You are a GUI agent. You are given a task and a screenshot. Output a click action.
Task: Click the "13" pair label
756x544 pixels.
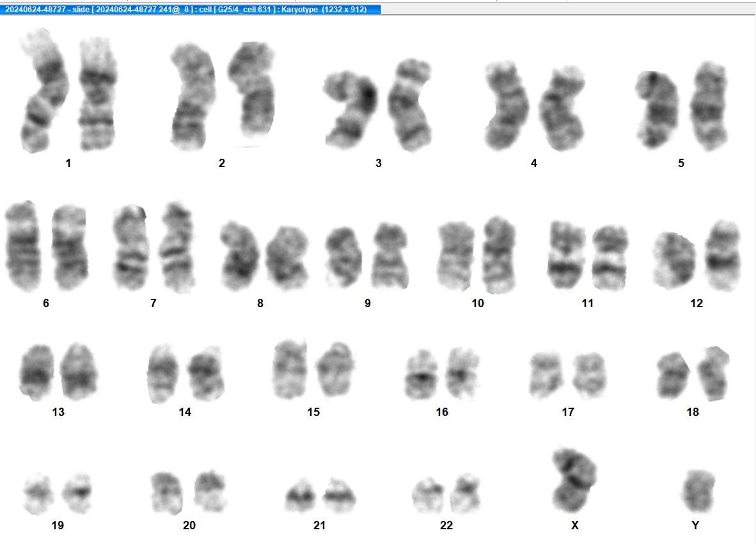(58, 412)
